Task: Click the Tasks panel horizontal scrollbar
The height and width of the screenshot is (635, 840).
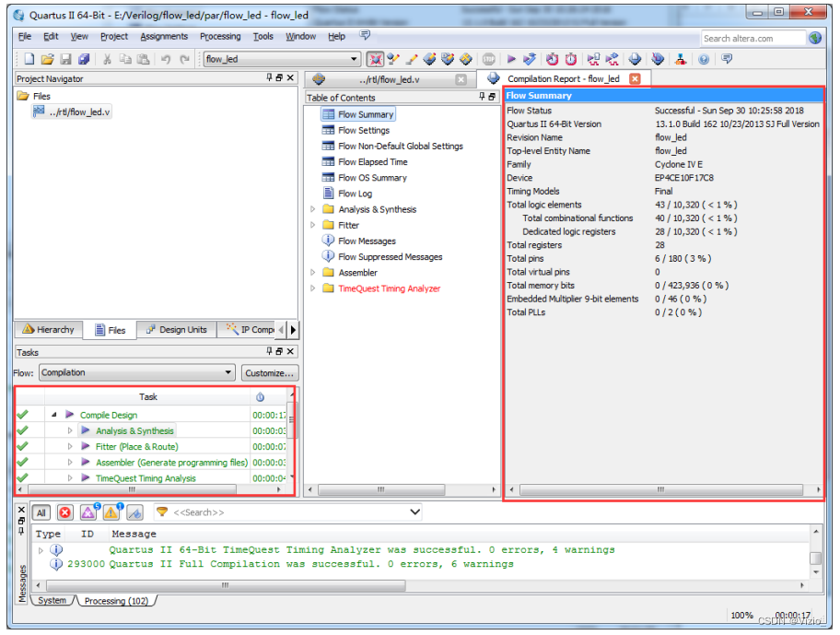Action: pos(133,489)
